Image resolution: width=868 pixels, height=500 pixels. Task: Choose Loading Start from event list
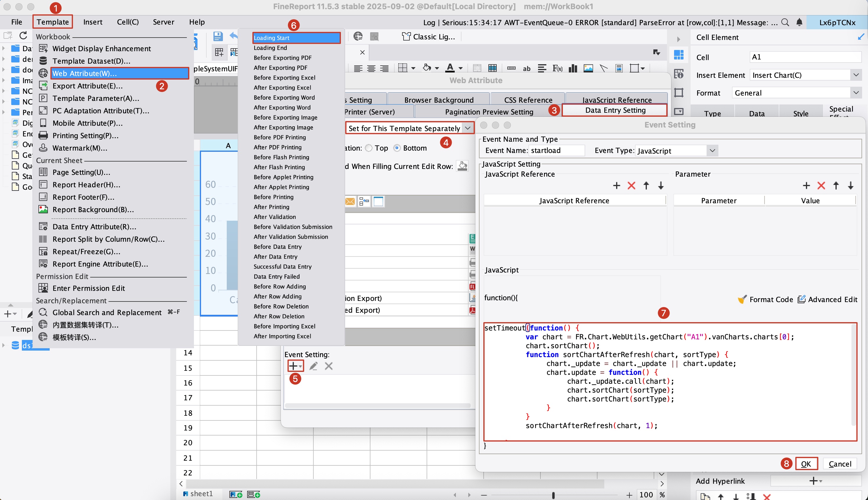pos(297,38)
